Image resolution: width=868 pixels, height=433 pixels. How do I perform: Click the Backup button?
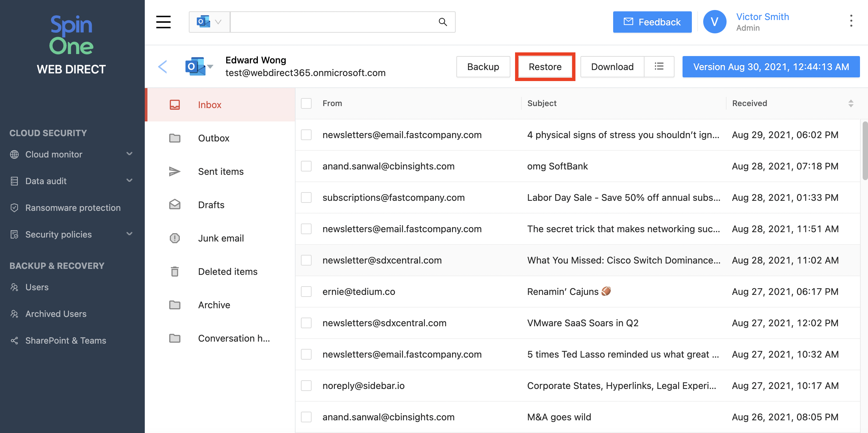[483, 66]
